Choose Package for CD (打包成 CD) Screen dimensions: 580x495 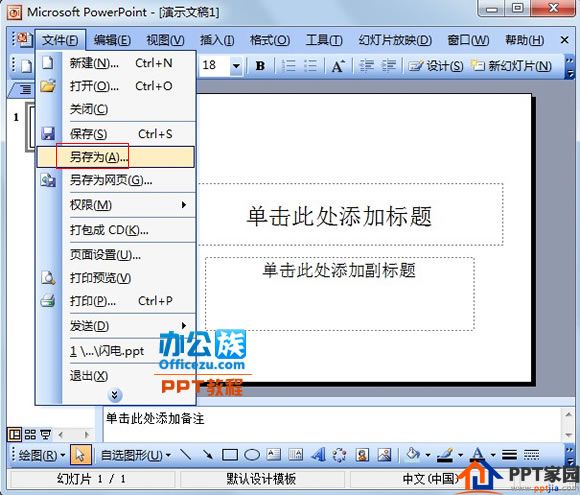pyautogui.click(x=116, y=230)
